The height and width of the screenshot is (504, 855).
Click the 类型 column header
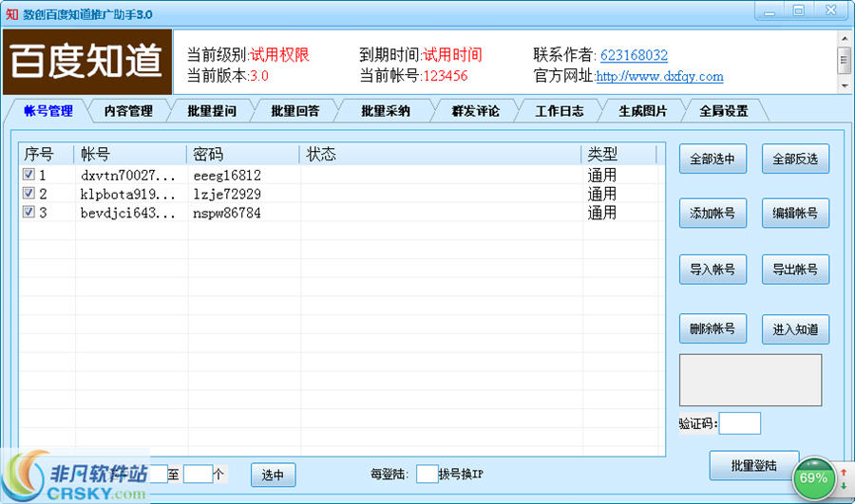pos(618,155)
